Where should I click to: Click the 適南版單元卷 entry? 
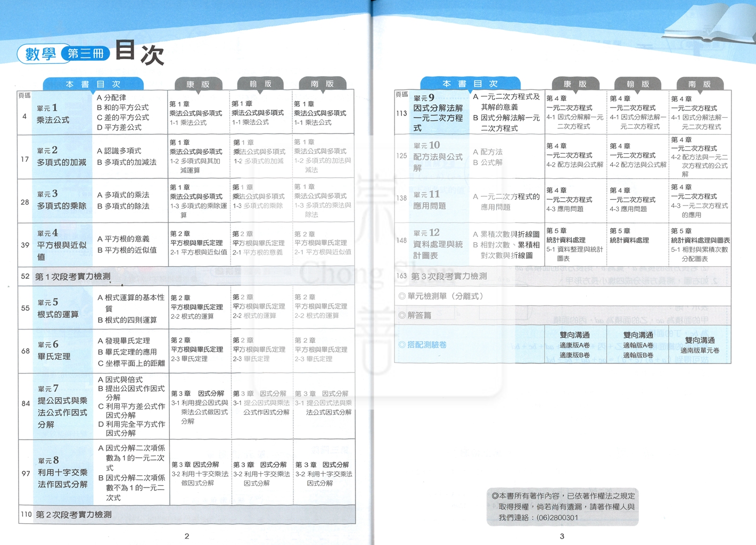pyautogui.click(x=700, y=350)
